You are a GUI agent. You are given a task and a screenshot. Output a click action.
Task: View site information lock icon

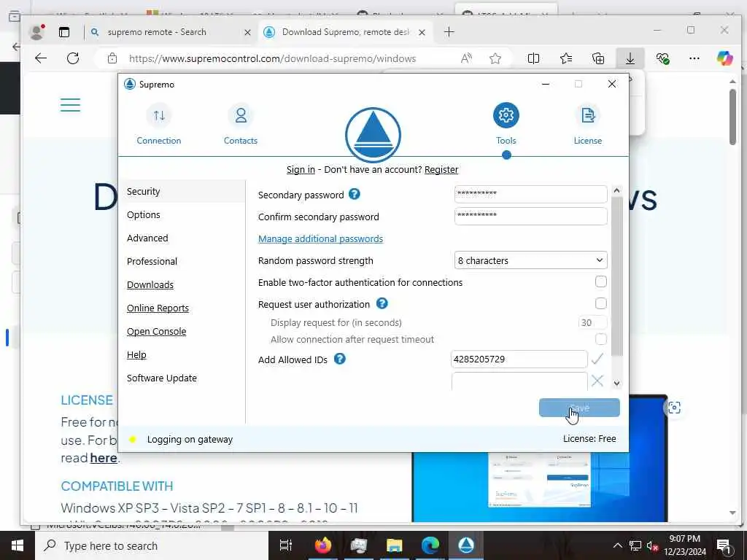click(112, 58)
